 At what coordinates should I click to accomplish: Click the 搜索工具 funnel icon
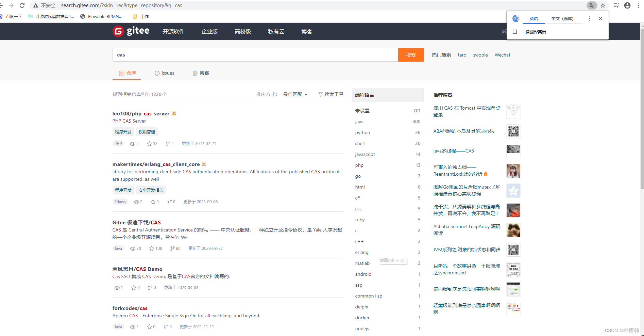(x=320, y=94)
